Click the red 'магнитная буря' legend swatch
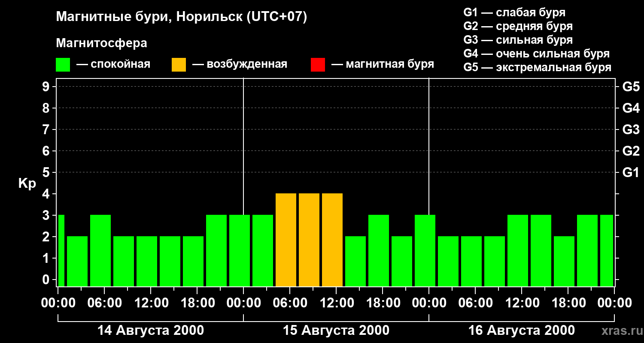 coord(318,64)
